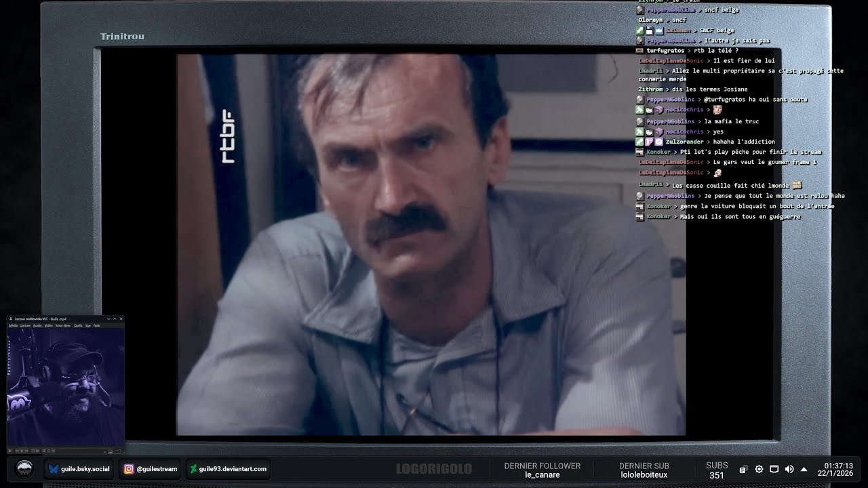Click the tray copy windows icon

[x=743, y=469]
